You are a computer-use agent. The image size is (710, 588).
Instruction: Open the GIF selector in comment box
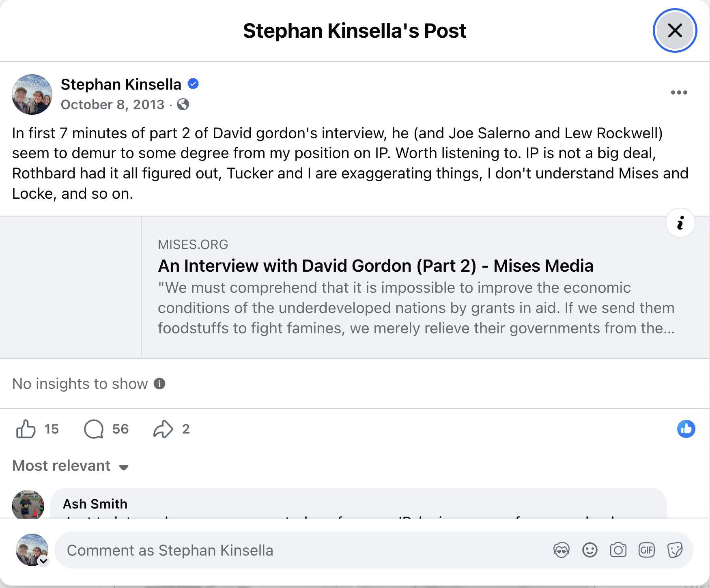646,550
